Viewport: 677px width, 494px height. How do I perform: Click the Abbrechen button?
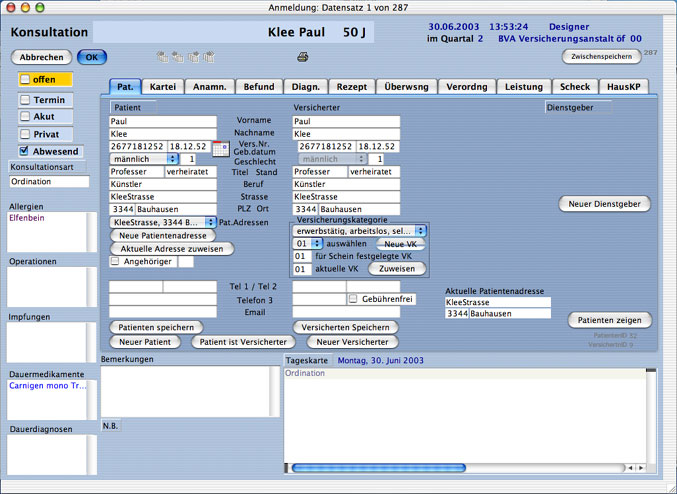[41, 57]
